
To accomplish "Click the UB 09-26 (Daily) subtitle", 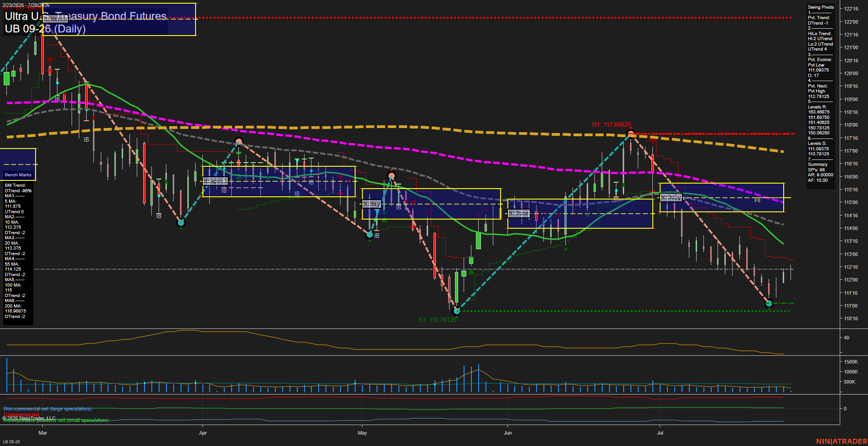I will (x=45, y=29).
